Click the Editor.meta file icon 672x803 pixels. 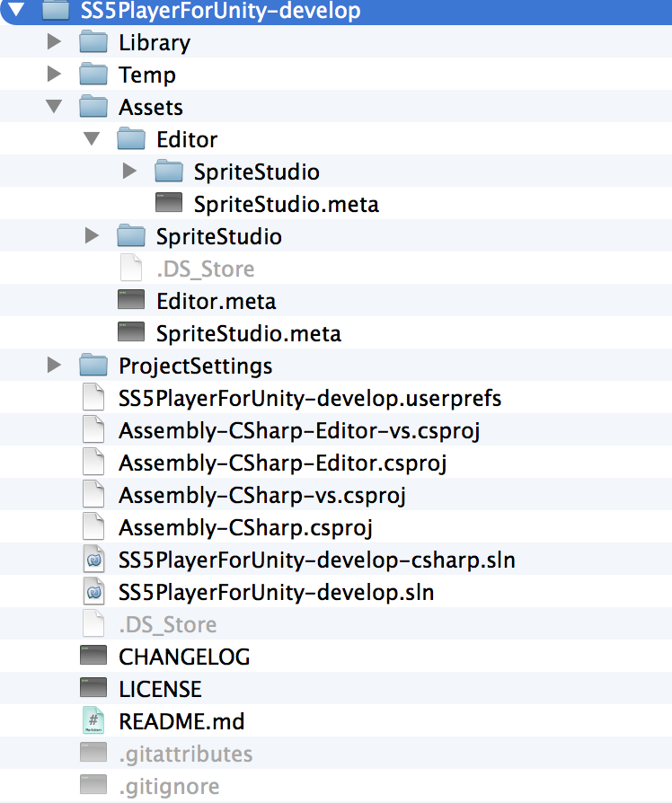click(x=131, y=300)
